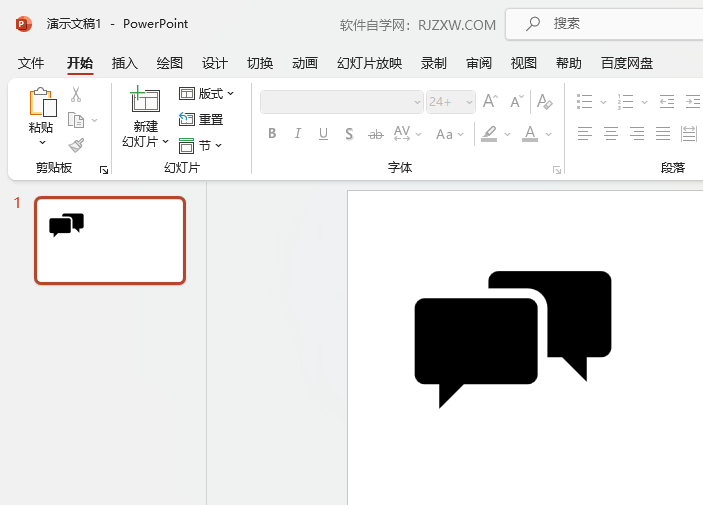Viewport: 703px width, 505px height.
Task: Open Change Case dropdown arrow
Action: click(x=460, y=134)
